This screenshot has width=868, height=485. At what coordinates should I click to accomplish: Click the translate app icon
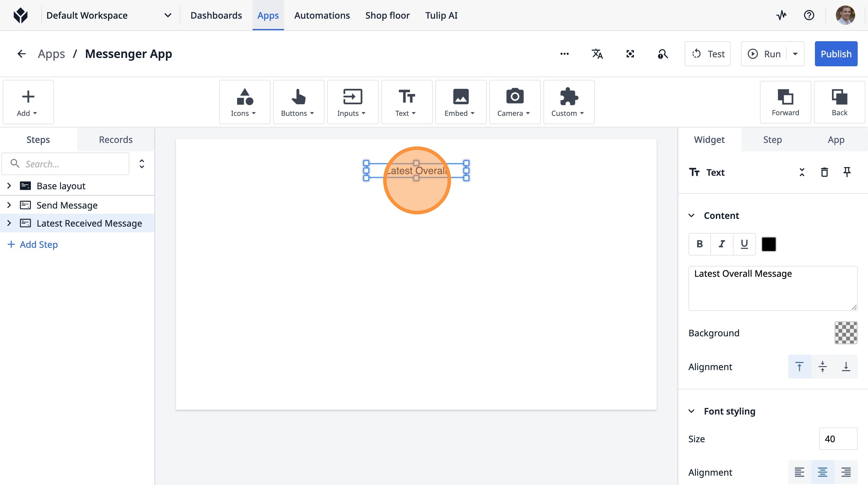[x=597, y=54]
